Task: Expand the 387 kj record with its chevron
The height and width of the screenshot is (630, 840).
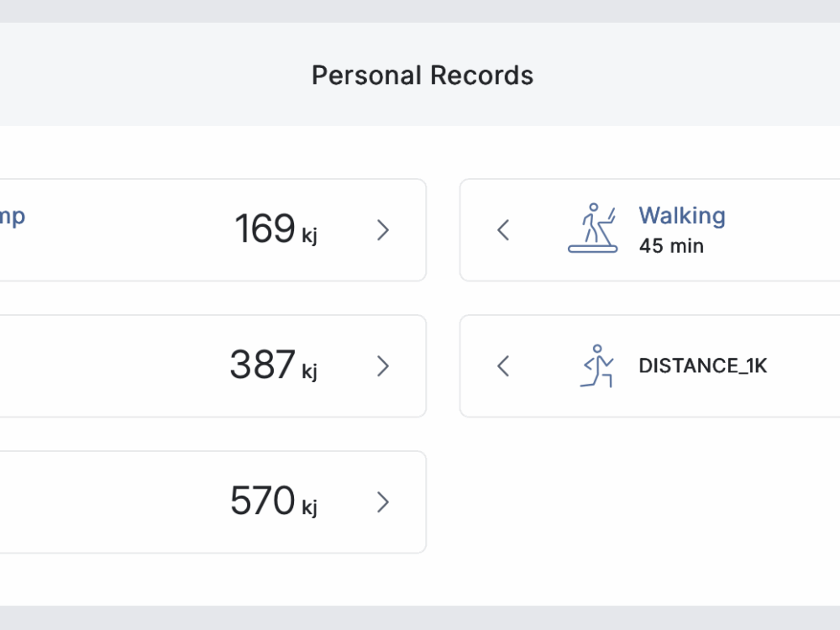Action: point(383,366)
